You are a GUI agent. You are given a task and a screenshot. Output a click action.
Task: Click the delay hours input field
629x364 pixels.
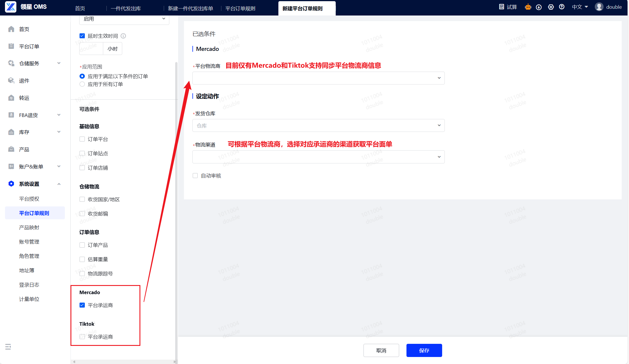point(91,49)
